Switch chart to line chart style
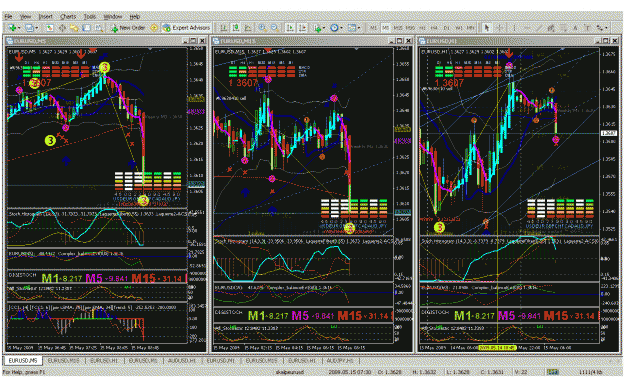Viewport: 625px width, 378px height. 248,28
